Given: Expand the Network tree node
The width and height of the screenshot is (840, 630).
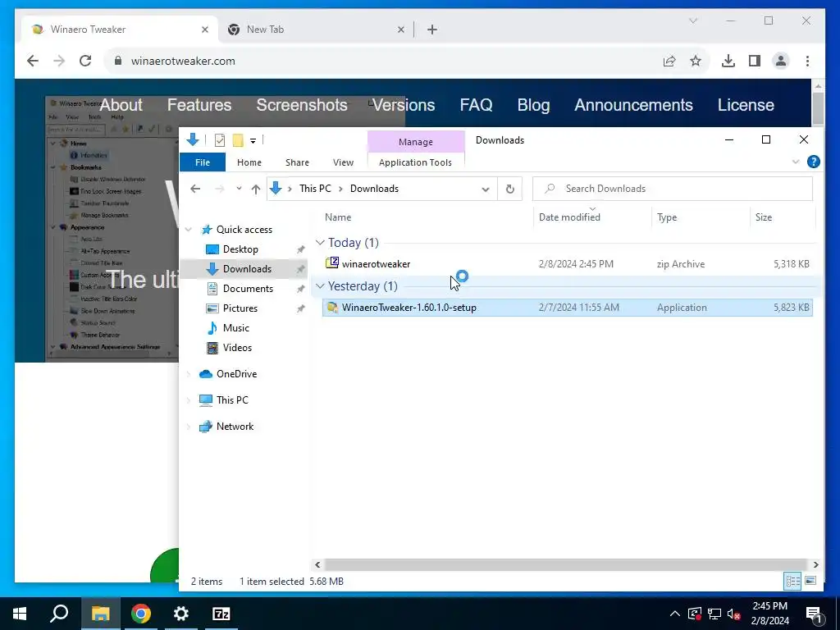Looking at the screenshot, I should pyautogui.click(x=189, y=427).
